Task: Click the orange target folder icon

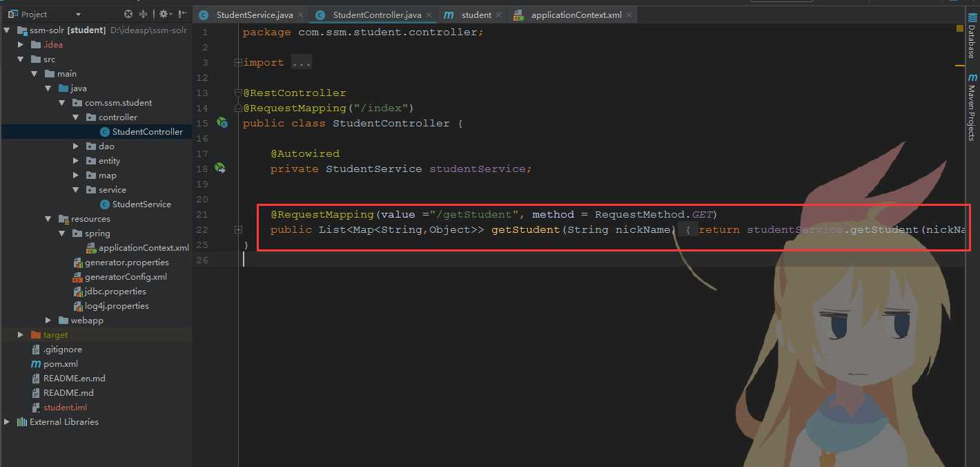Action: coord(36,335)
